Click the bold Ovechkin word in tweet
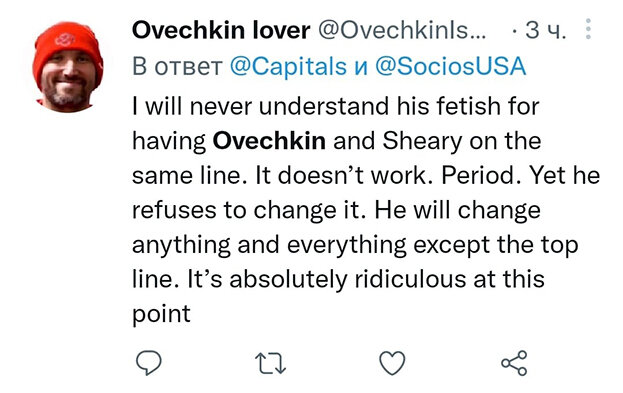 (269, 141)
